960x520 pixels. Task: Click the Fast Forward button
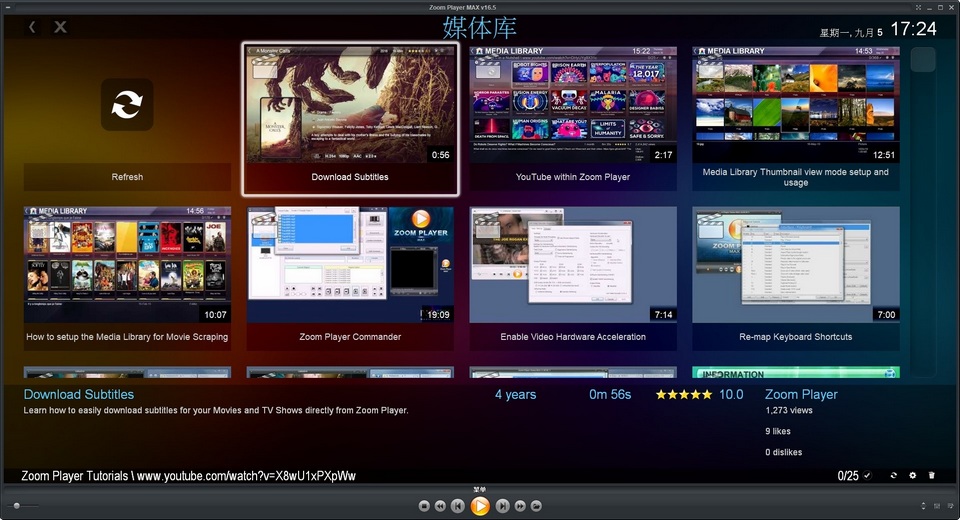click(x=520, y=506)
